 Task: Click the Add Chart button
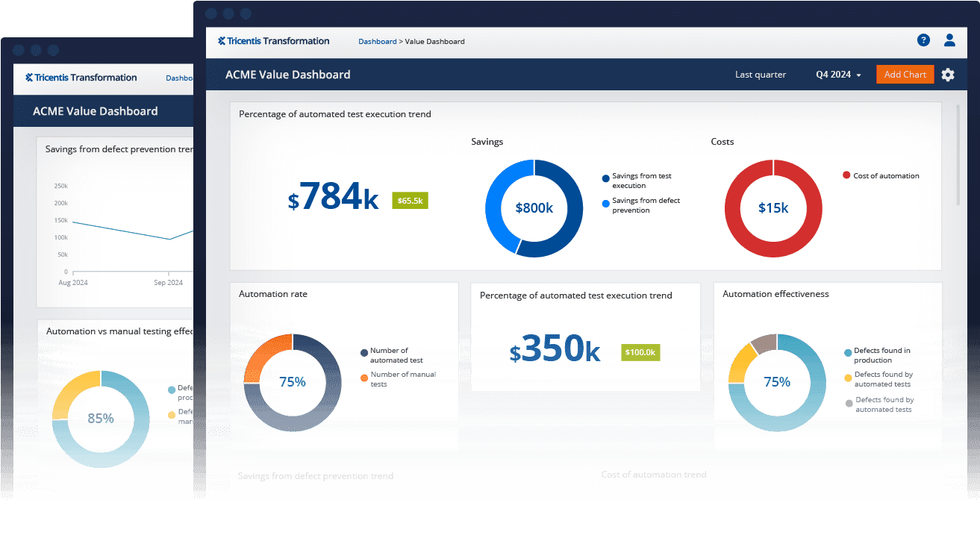click(x=905, y=75)
